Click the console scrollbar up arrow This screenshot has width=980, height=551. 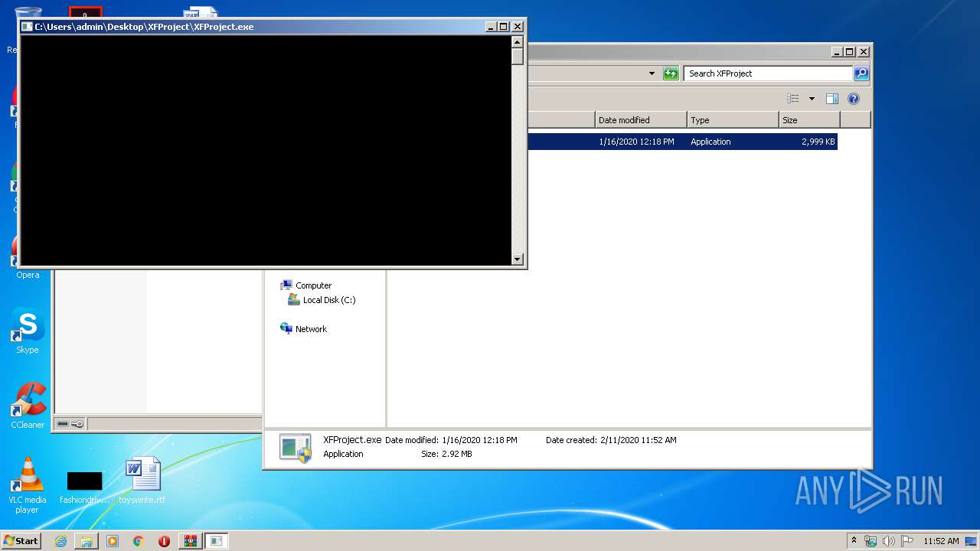pyautogui.click(x=518, y=42)
